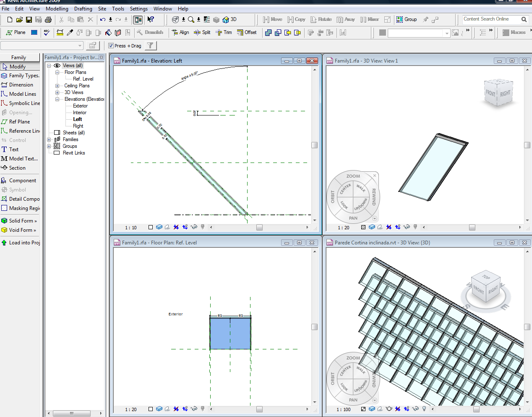Click Load into Projects button
Viewport: 532px width, 417px height.
[x=21, y=243]
